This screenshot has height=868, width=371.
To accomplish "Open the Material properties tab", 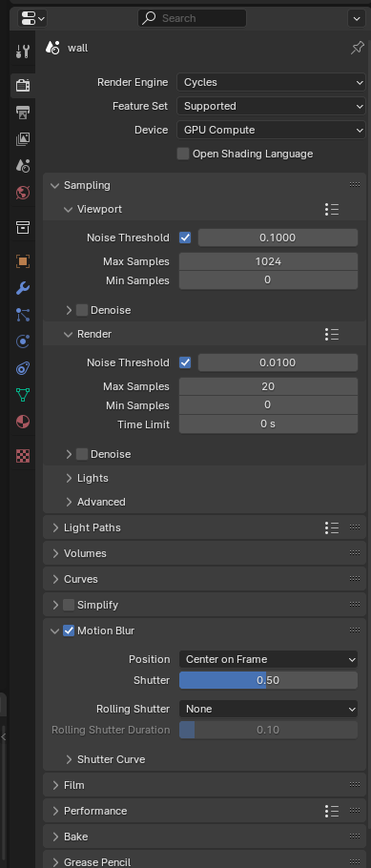I will pyautogui.click(x=23, y=422).
